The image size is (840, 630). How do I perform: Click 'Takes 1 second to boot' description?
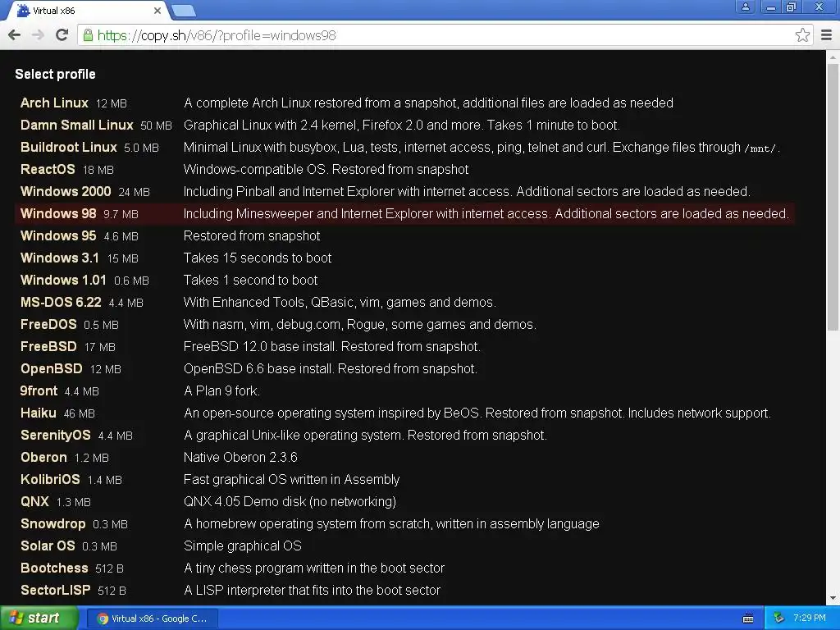[250, 280]
